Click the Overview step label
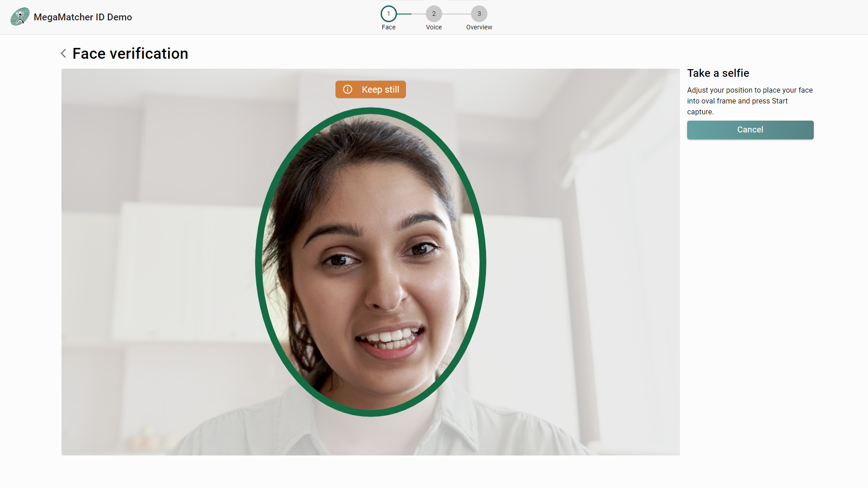The width and height of the screenshot is (868, 488). pos(479,27)
